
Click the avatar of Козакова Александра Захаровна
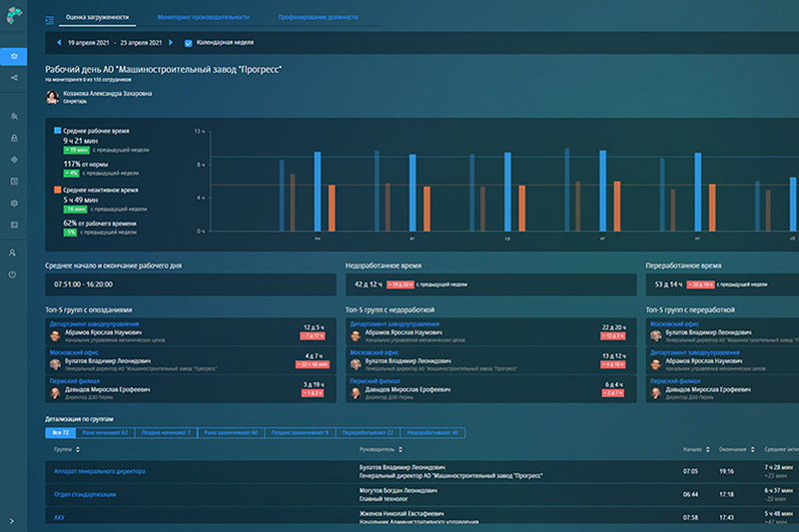52,97
